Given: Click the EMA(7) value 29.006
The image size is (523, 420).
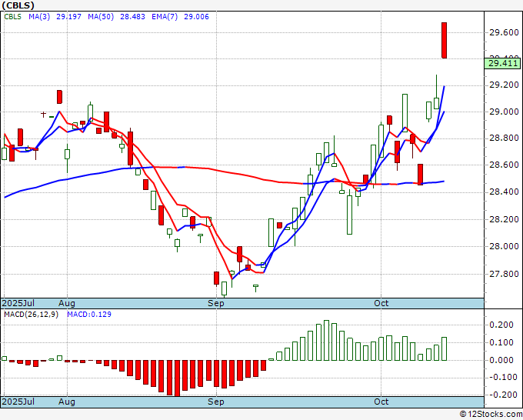Looking at the screenshot, I should tap(196, 17).
